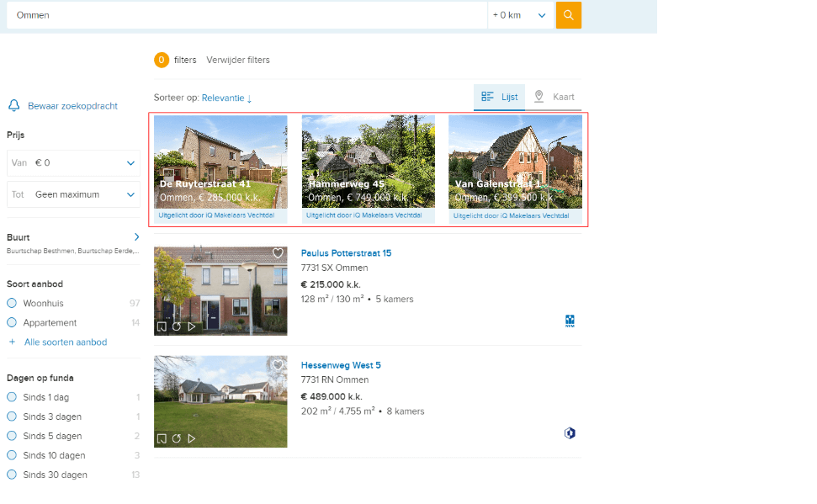Screen dimensions: 817x504
Task: Select Sinds 30 dagen filter
Action: point(12,474)
